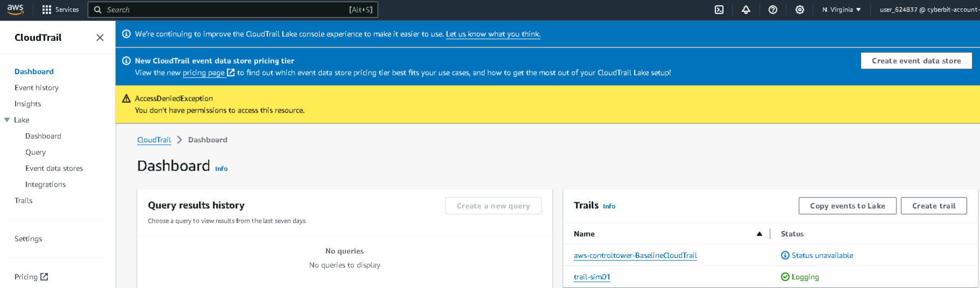Click Create a new query button
Screen dimensions: 980x288
494,206
